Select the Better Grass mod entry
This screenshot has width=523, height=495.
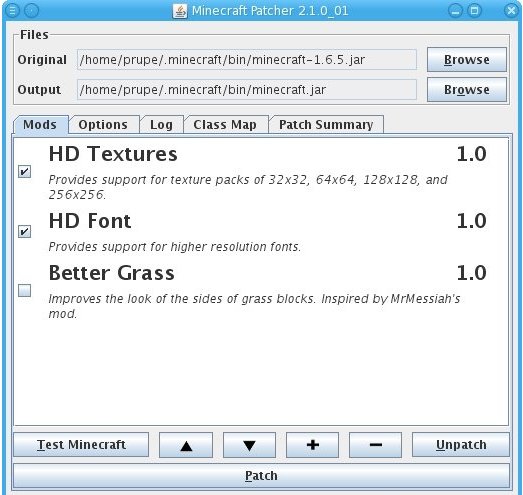pyautogui.click(x=261, y=291)
